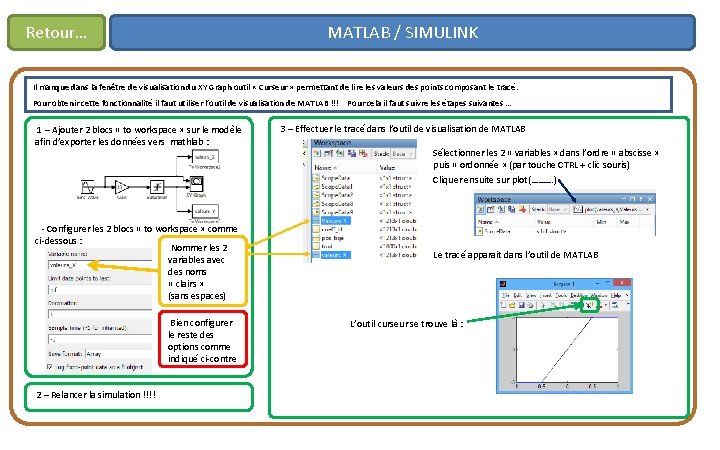Open the Save format Array dropdown

point(118,354)
